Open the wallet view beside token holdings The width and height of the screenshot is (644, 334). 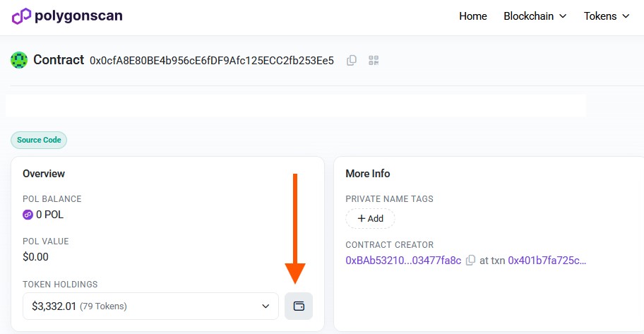(x=299, y=306)
